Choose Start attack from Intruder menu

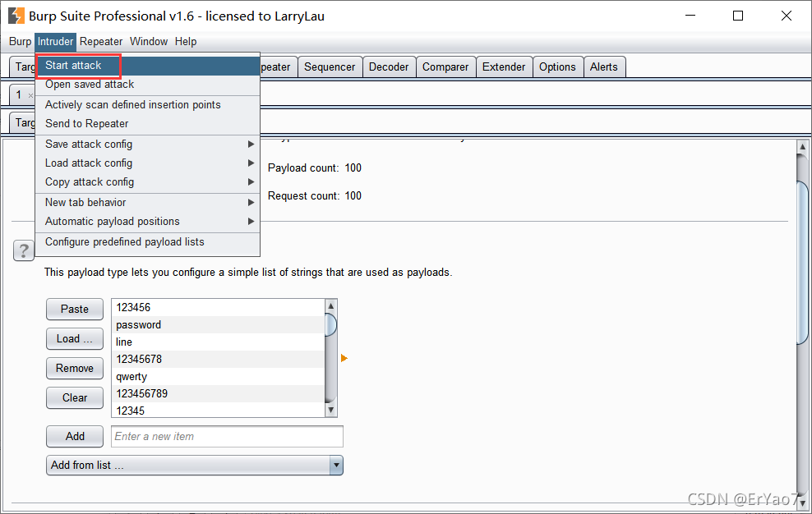[148, 66]
